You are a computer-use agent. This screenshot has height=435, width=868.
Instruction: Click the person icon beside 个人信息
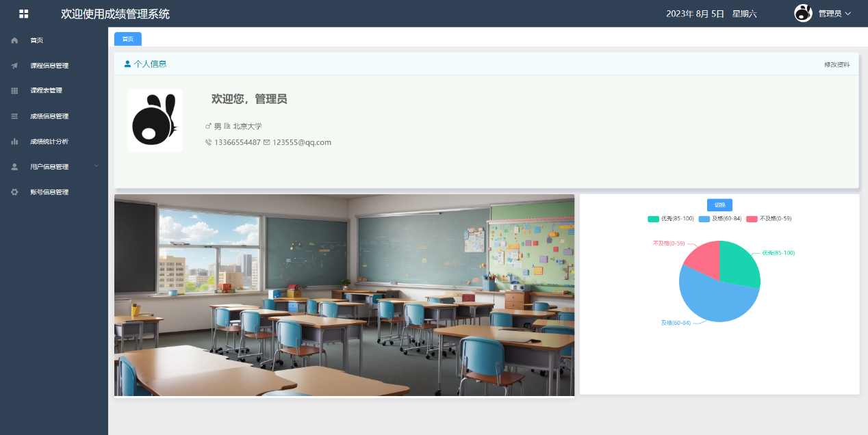pos(127,64)
